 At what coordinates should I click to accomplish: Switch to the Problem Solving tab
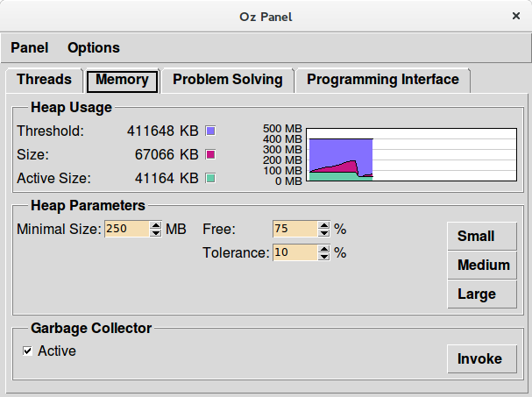click(228, 80)
